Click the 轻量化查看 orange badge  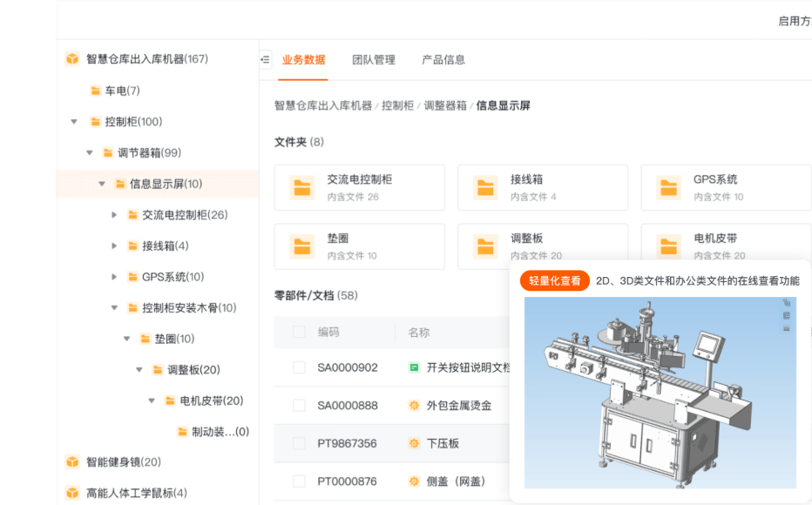(555, 281)
